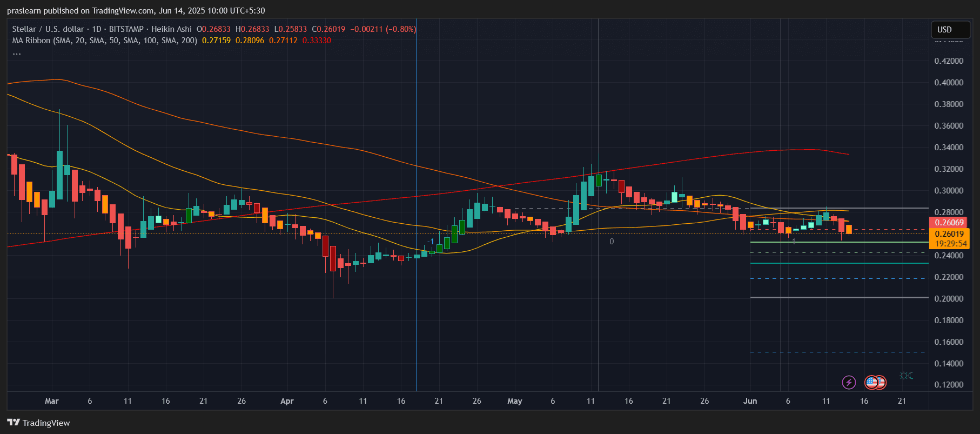The width and height of the screenshot is (980, 434).
Task: Click the rear US flag event marker
Action: coord(881,383)
